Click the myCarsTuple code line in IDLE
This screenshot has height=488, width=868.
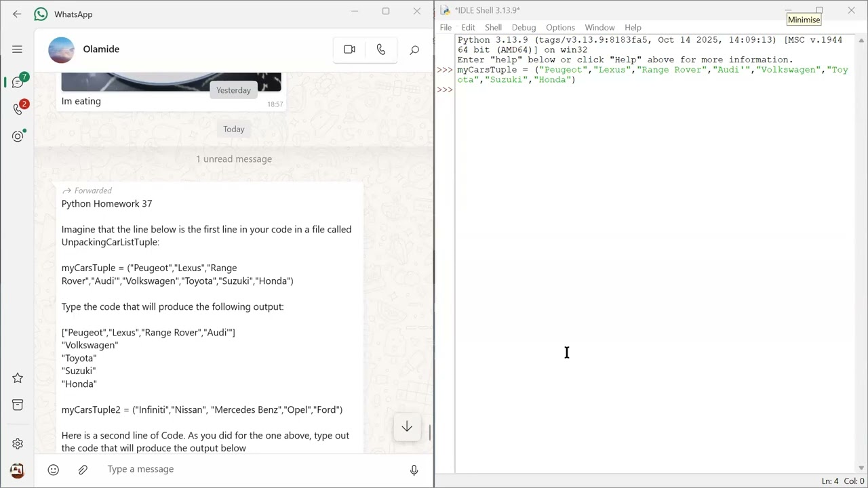click(652, 75)
